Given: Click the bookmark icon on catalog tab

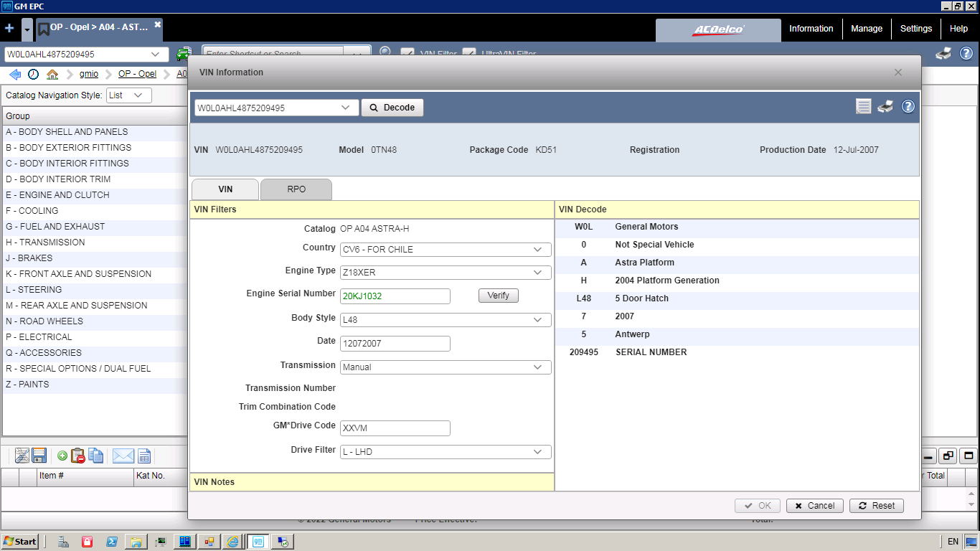Looking at the screenshot, I should pyautogui.click(x=44, y=29).
